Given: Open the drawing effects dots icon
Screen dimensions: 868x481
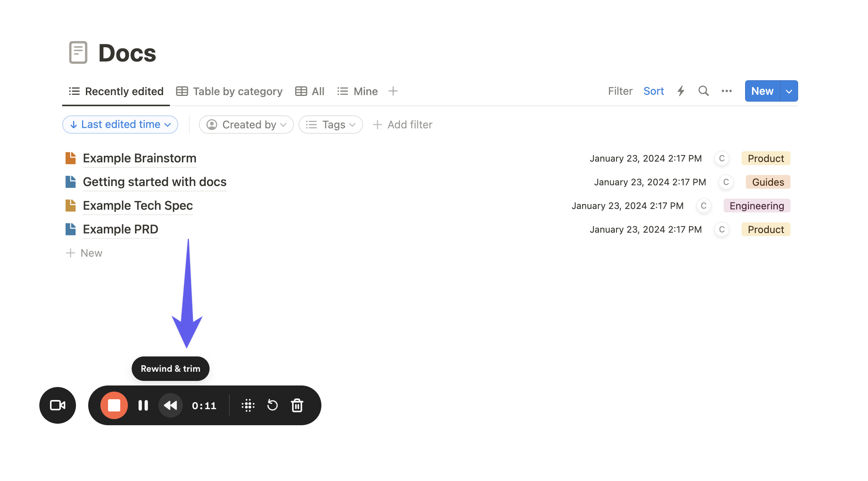Looking at the screenshot, I should coord(248,405).
